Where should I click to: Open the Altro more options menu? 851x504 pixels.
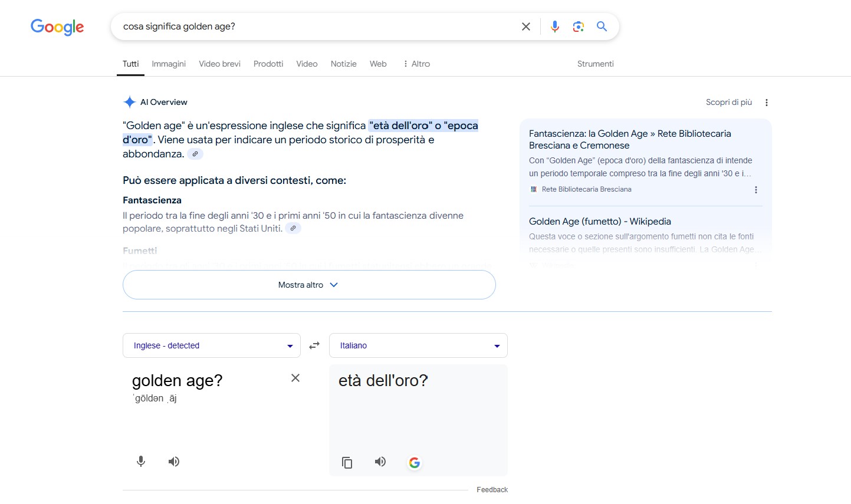coord(416,64)
